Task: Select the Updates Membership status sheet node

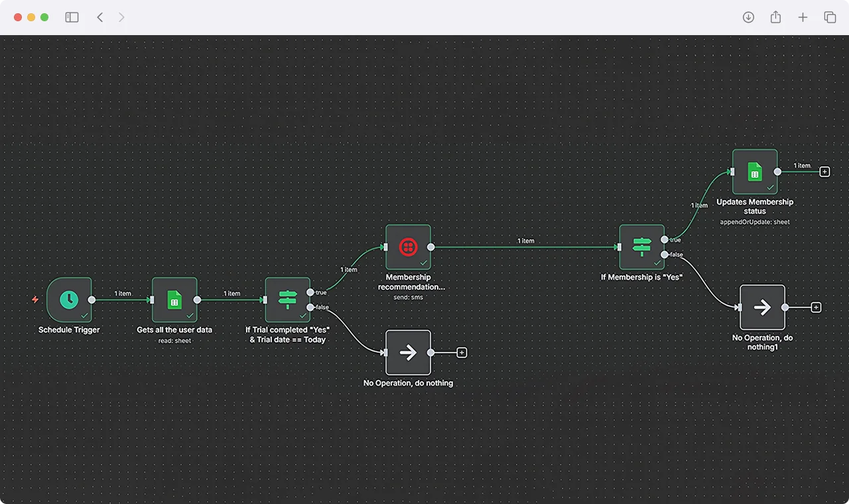Action: pyautogui.click(x=755, y=172)
